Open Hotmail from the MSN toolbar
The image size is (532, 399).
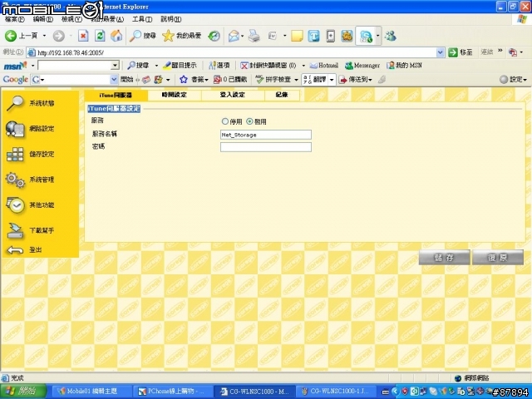click(324, 65)
